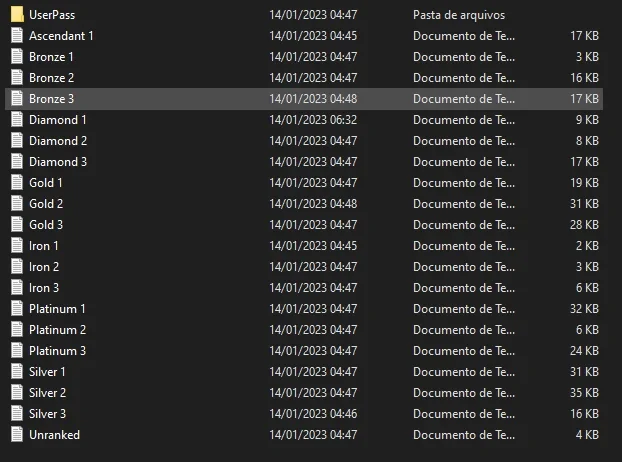Click the Ascendant 1 document icon

pos(17,35)
